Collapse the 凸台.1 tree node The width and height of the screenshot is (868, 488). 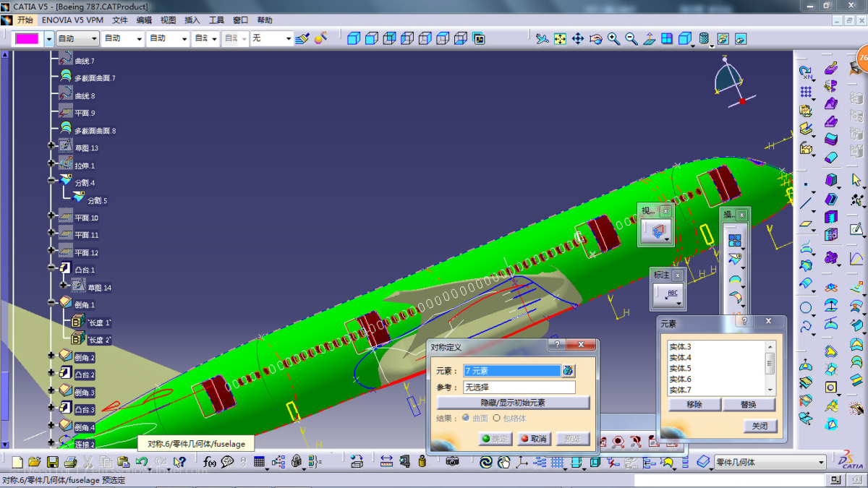pos(51,268)
